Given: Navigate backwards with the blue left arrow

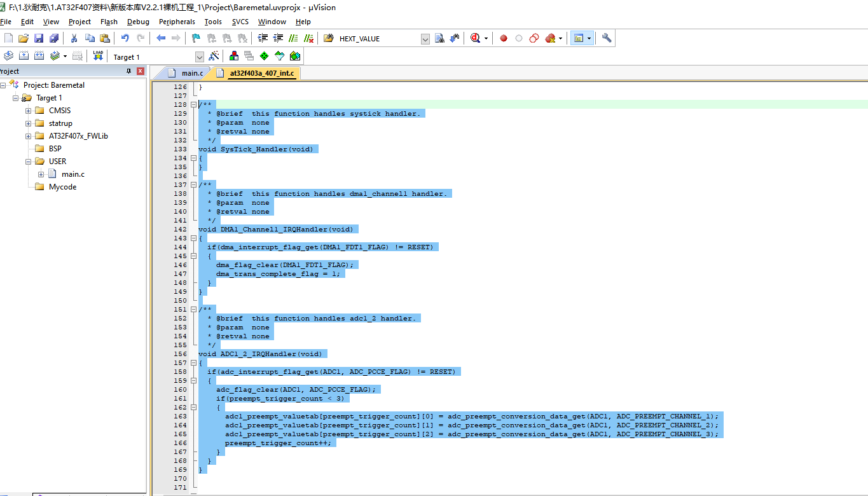Looking at the screenshot, I should click(x=161, y=38).
